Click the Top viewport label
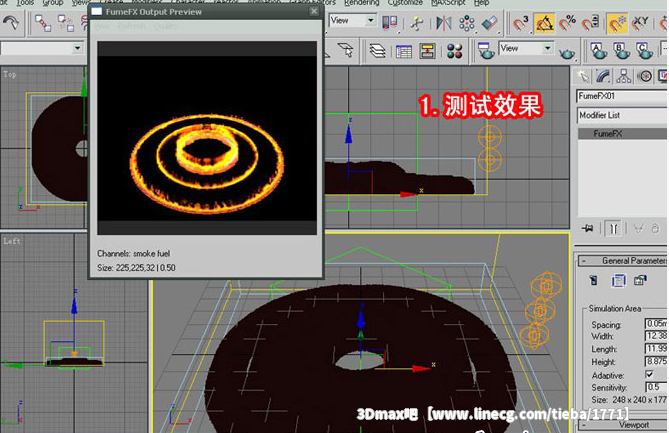 point(9,74)
